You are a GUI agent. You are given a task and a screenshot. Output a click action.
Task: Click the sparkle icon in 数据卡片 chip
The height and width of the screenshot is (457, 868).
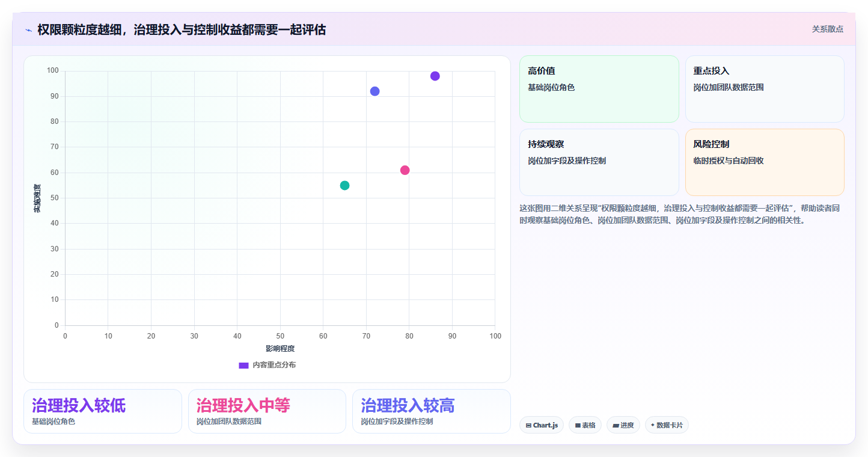pyautogui.click(x=653, y=425)
